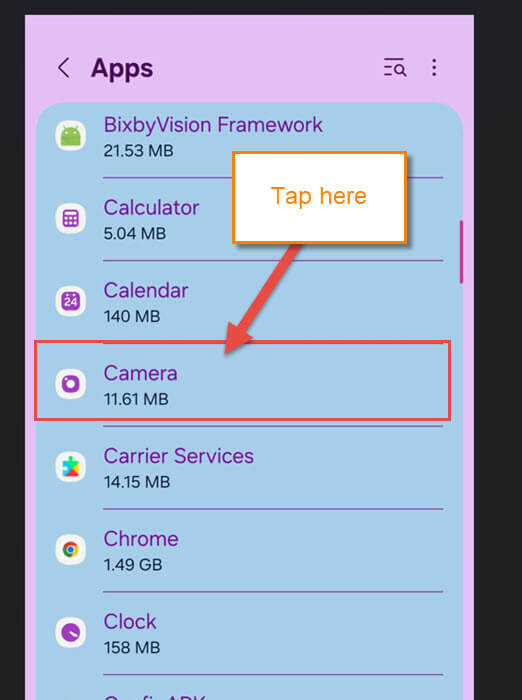Open the three-dot more options menu
The height and width of the screenshot is (700, 522).
(x=434, y=68)
